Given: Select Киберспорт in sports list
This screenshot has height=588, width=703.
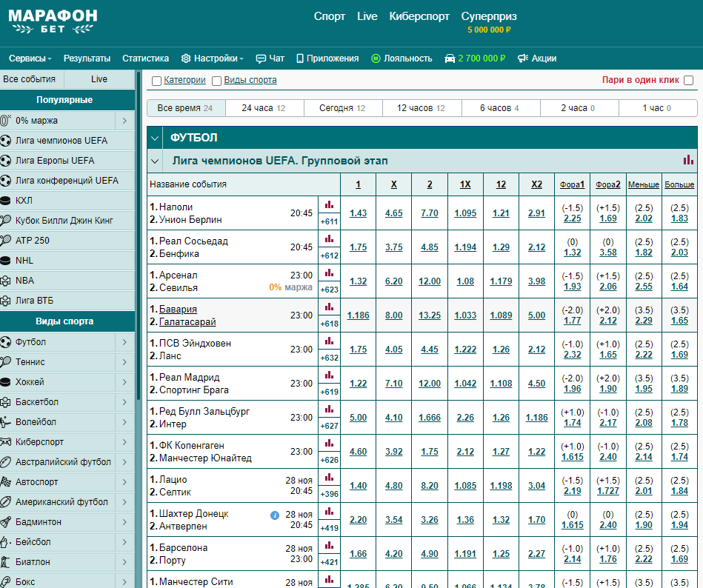Looking at the screenshot, I should pyautogui.click(x=57, y=442).
